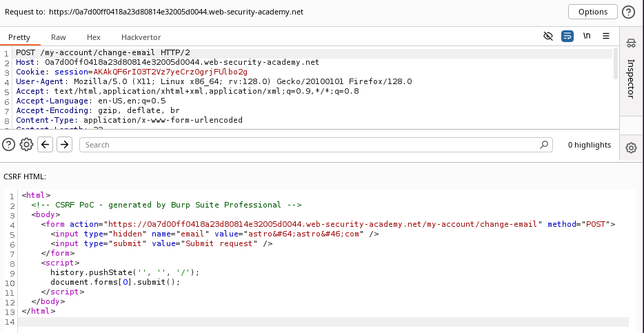
Task: Open the Hackvertor tab
Action: click(x=141, y=37)
